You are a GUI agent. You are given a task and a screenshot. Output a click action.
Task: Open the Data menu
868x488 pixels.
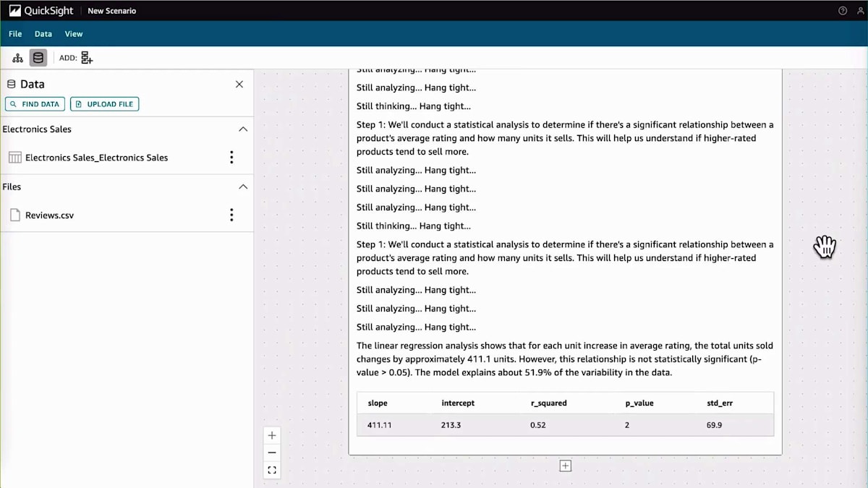pyautogui.click(x=43, y=34)
